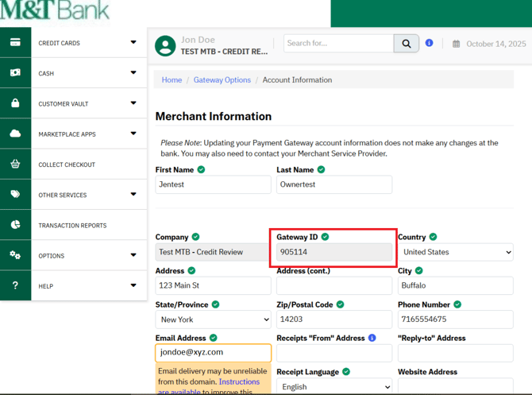The width and height of the screenshot is (532, 395).
Task: Click the Collect Checkout basket icon
Action: click(15, 165)
